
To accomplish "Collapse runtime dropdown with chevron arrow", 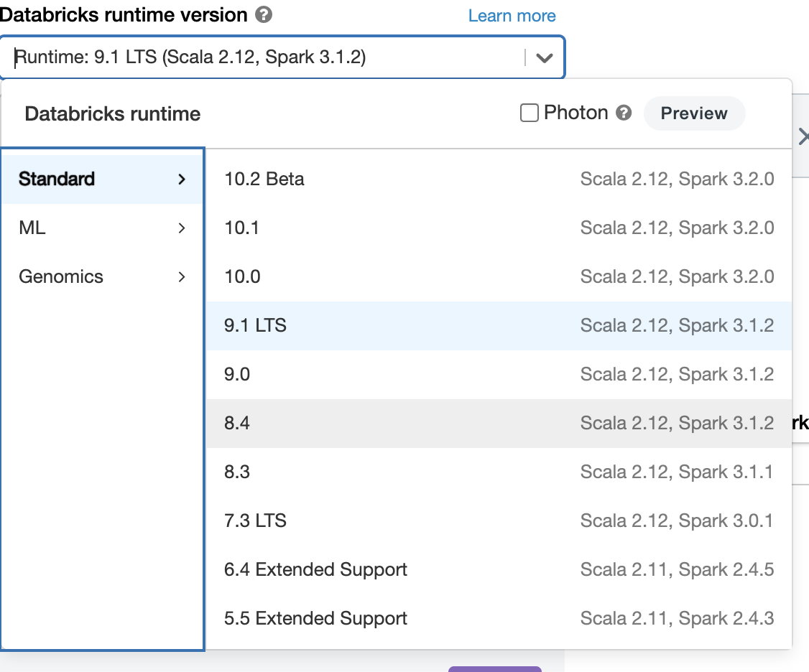I will tap(545, 57).
